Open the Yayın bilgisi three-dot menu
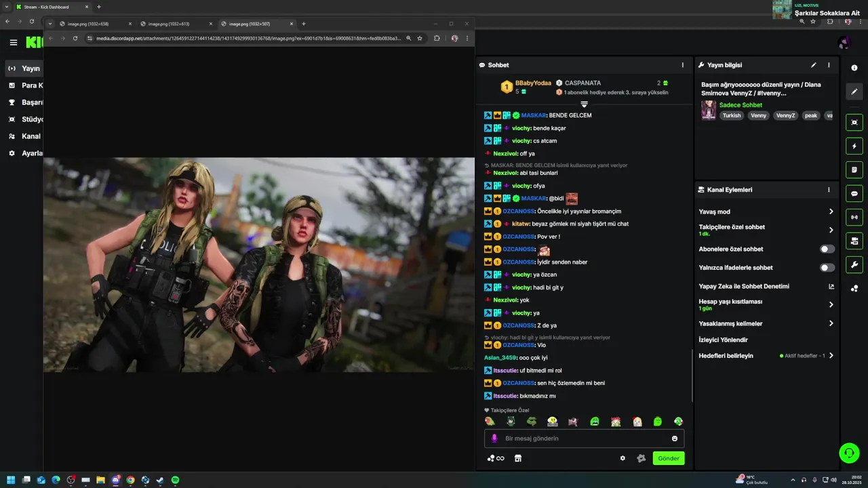The width and height of the screenshot is (868, 488). (829, 65)
